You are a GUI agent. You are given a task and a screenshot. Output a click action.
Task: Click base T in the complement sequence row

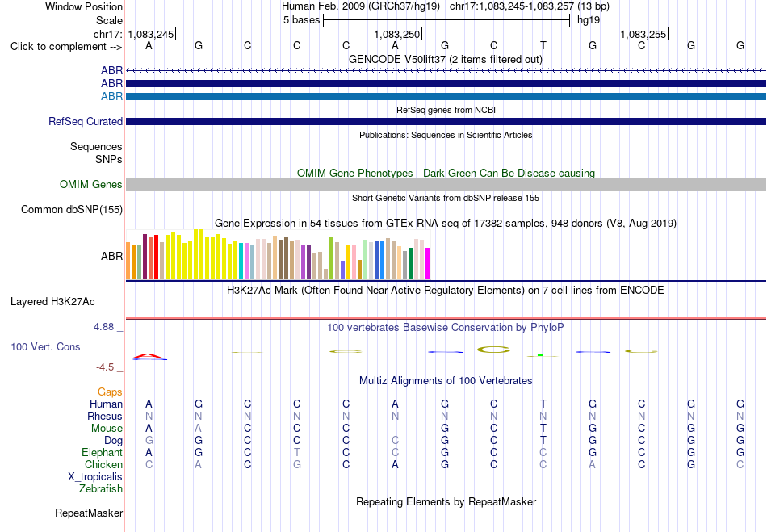(x=543, y=45)
